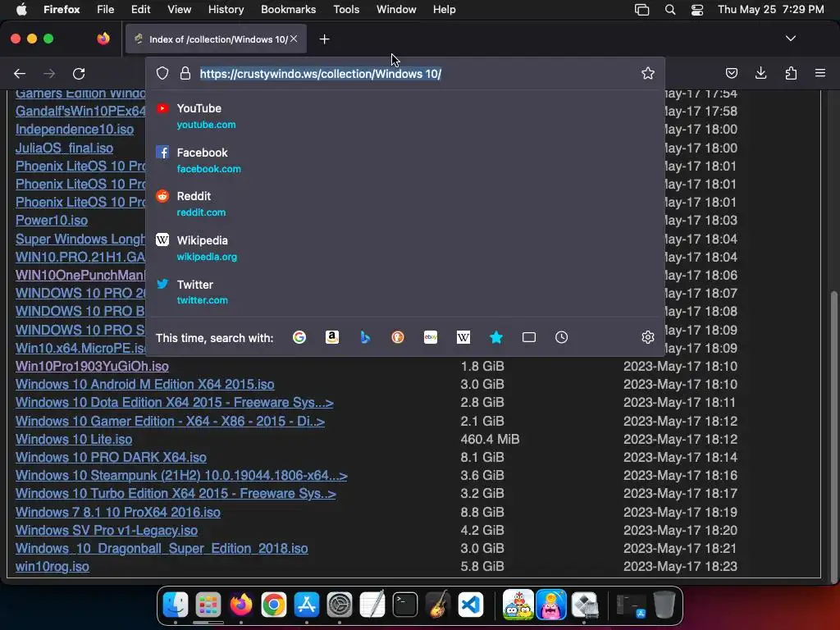The width and height of the screenshot is (840, 630).
Task: Open Windows 10 Lite.iso link
Action: tap(74, 440)
